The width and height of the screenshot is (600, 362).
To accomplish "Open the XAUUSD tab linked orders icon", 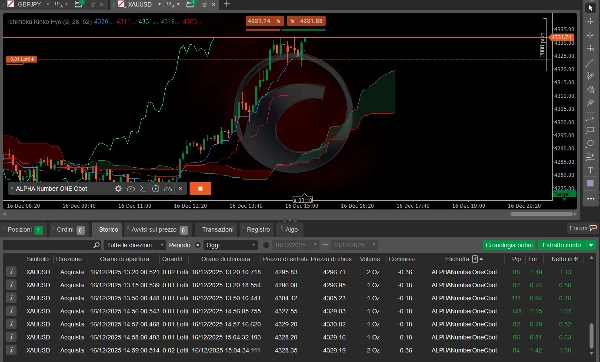I will 190,4.
